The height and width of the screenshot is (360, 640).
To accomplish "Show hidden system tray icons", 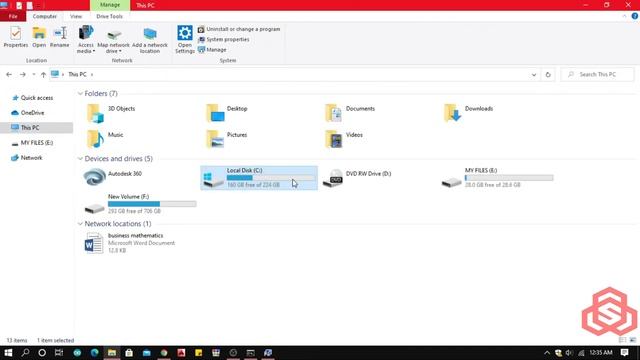I will pyautogui.click(x=547, y=353).
